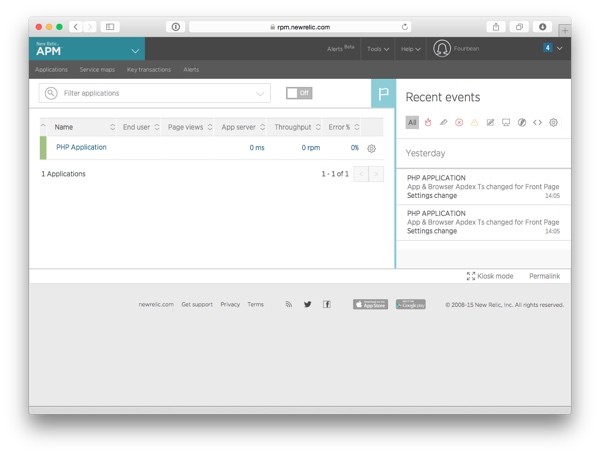The width and height of the screenshot is (600, 456).
Task: Click the Safari address bar
Action: pos(300,27)
